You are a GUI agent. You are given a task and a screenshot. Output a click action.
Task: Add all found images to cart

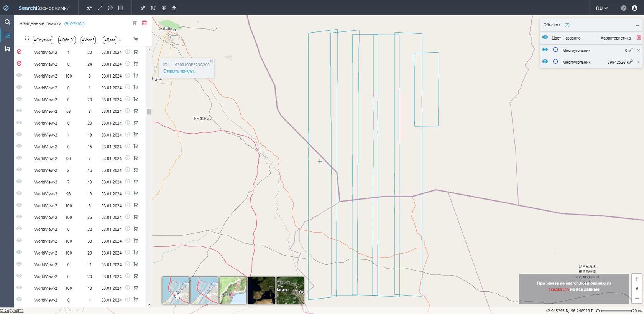(x=134, y=23)
